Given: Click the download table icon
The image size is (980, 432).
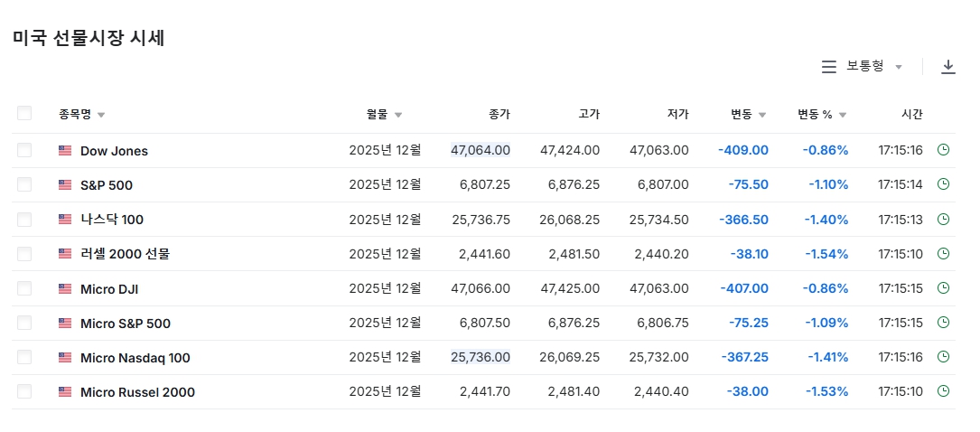Looking at the screenshot, I should click(947, 67).
